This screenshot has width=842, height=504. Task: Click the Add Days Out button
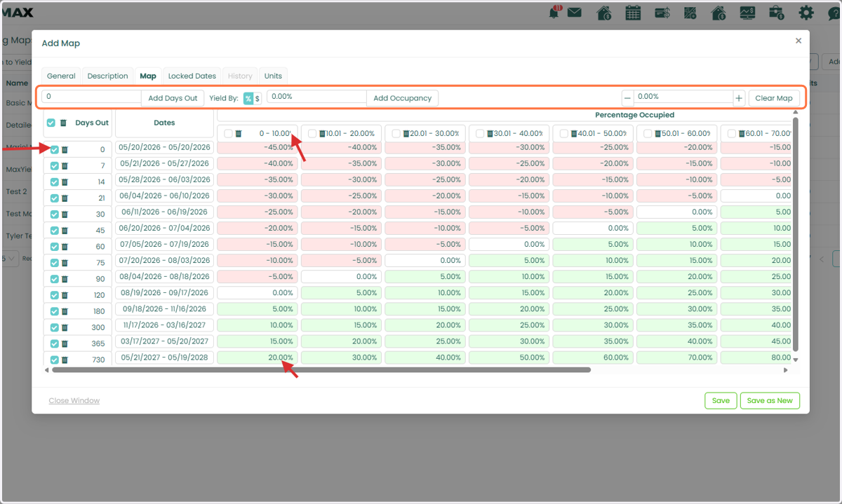[x=173, y=98]
